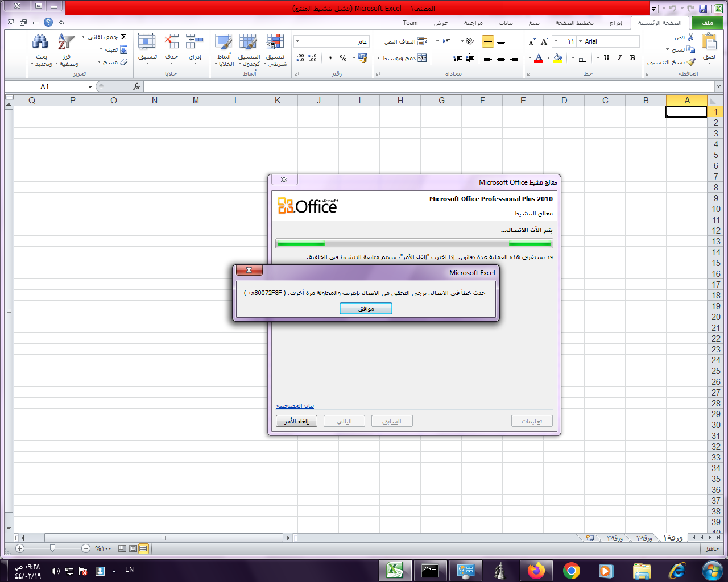Screen dimensions: 728x582
Task: Open Paste options dropdown arrow below لصق
Action: click(709, 64)
